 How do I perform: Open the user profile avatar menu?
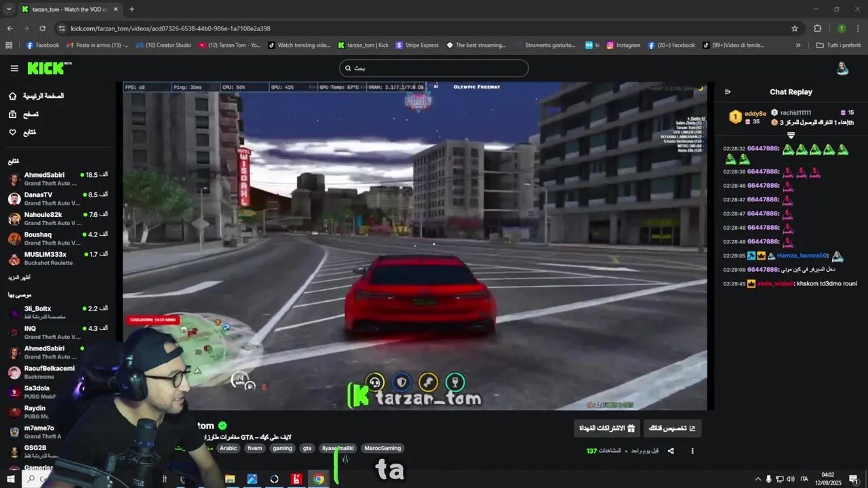click(842, 68)
